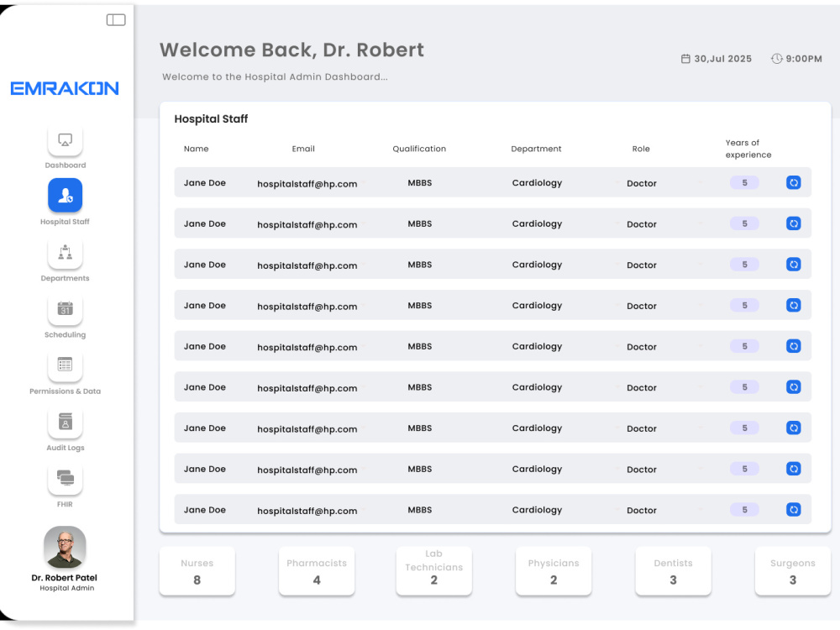This screenshot has height=630, width=840.
Task: Open the Lab Technicians count card
Action: (x=434, y=571)
